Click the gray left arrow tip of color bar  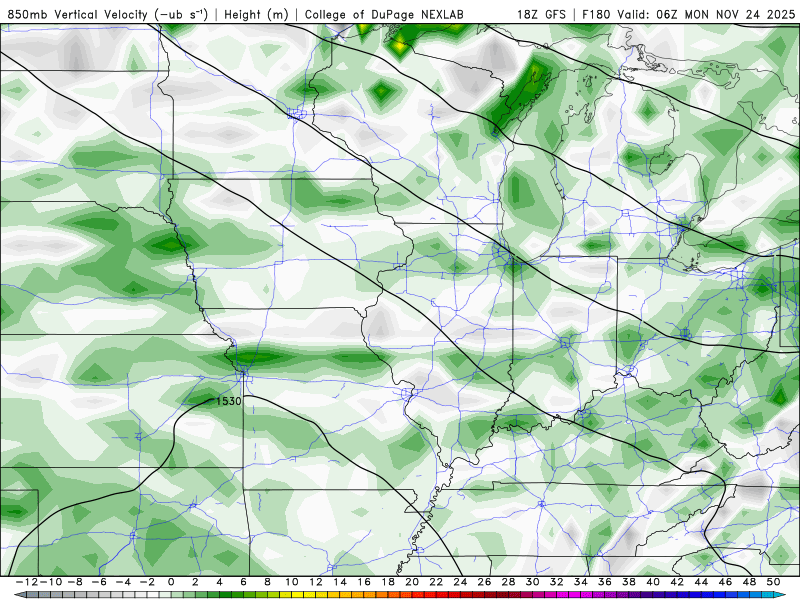[19, 595]
